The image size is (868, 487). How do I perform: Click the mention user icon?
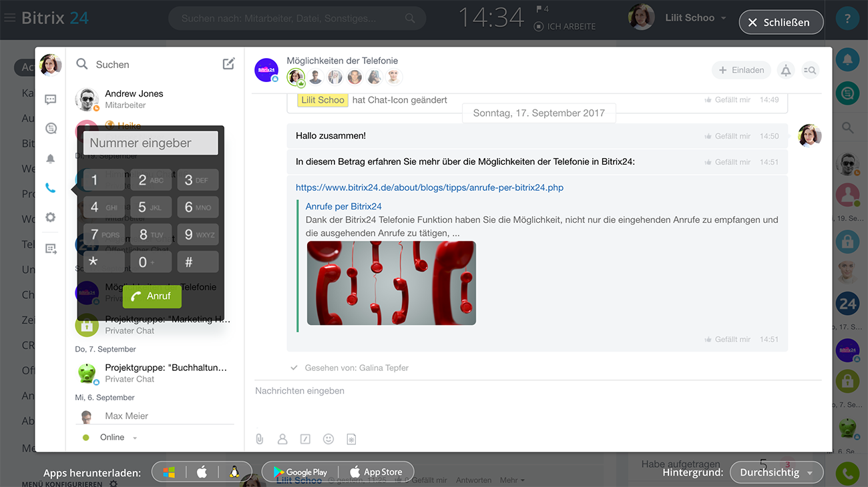click(x=282, y=439)
